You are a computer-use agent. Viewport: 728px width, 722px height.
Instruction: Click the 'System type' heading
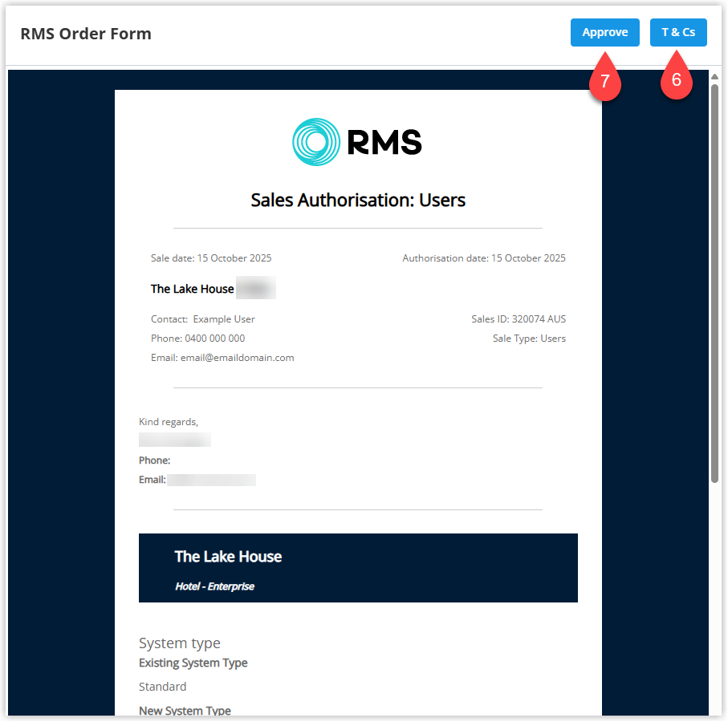point(180,643)
